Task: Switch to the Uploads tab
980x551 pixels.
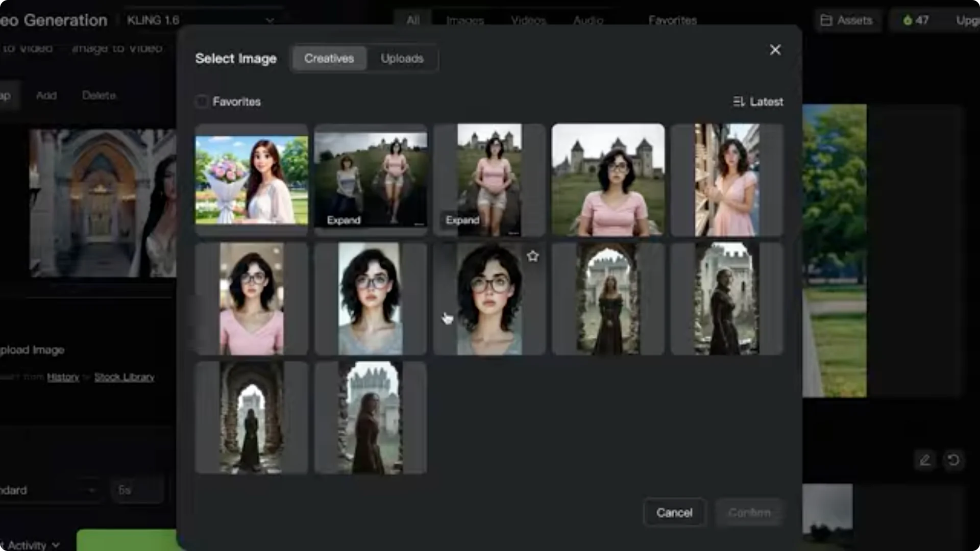Action: (402, 58)
